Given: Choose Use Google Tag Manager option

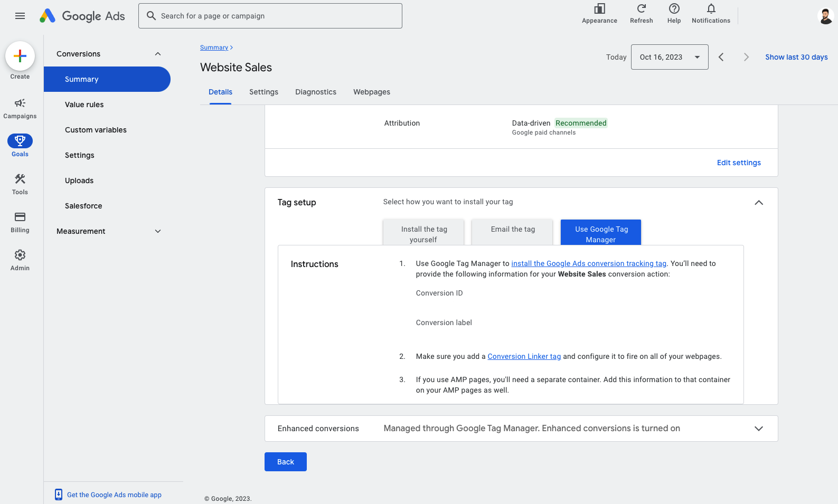Looking at the screenshot, I should point(601,232).
